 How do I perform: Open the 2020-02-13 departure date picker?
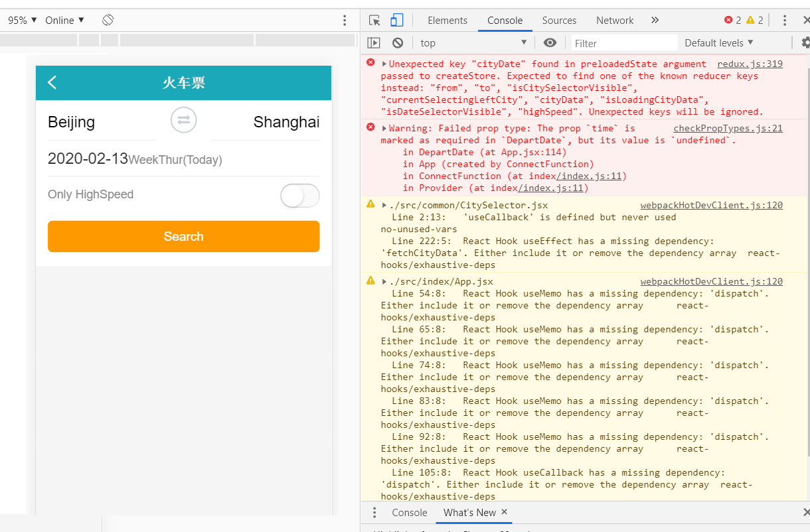coord(88,159)
